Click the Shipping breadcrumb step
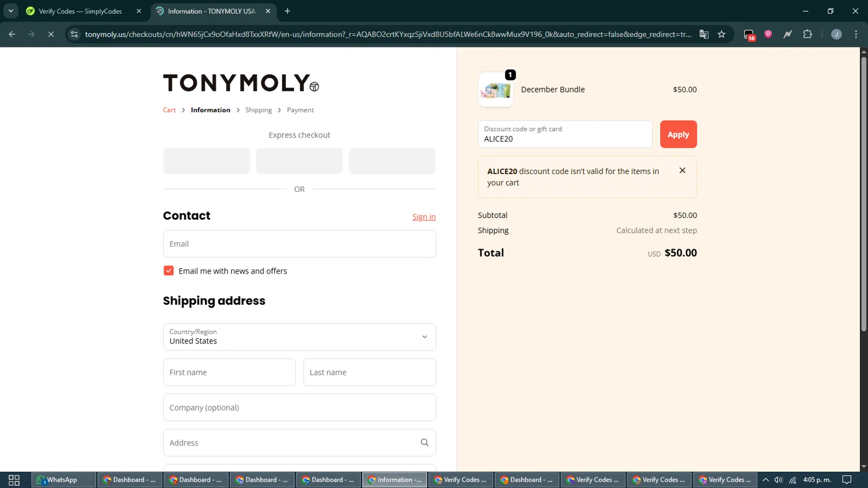Viewport: 868px width, 488px height. point(259,110)
